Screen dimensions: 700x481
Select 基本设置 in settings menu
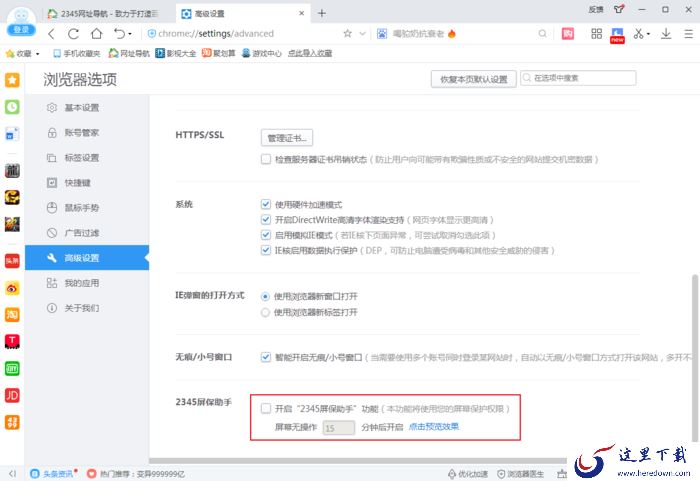click(x=87, y=108)
